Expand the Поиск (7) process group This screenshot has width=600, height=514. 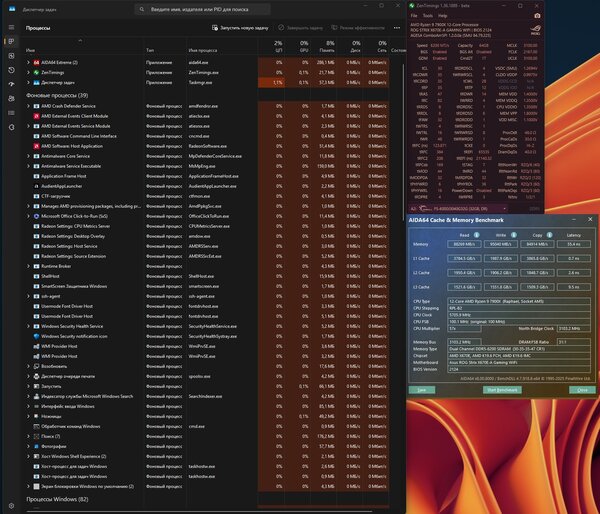[28, 436]
